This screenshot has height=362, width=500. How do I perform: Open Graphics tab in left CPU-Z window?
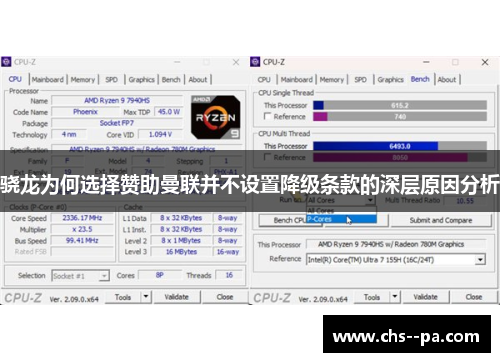141,80
